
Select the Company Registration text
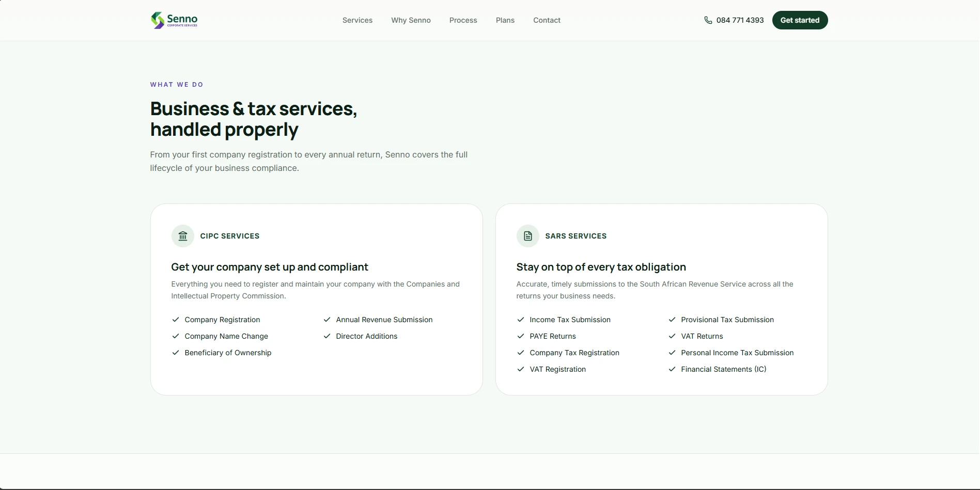click(x=222, y=320)
